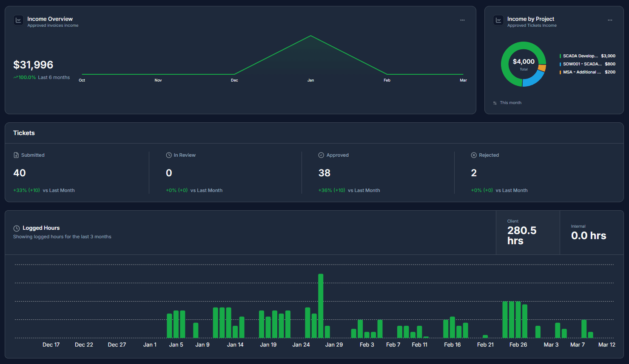Click the In Review clock icon
The image size is (629, 364).
(x=169, y=155)
